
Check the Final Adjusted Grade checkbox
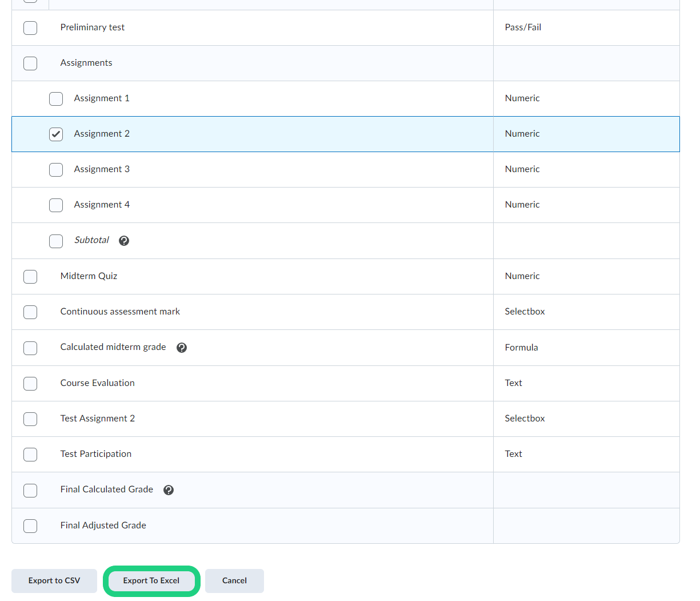(x=30, y=526)
